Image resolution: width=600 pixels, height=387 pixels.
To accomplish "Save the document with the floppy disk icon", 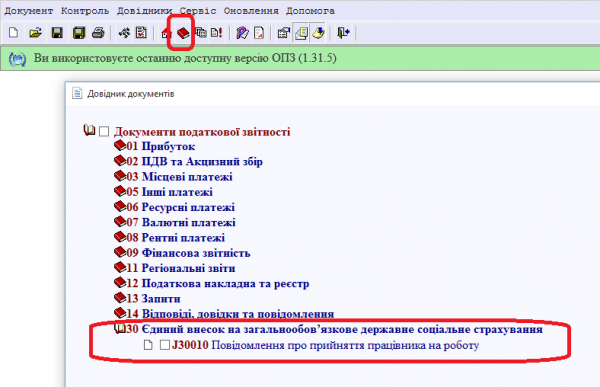I will 57,33.
